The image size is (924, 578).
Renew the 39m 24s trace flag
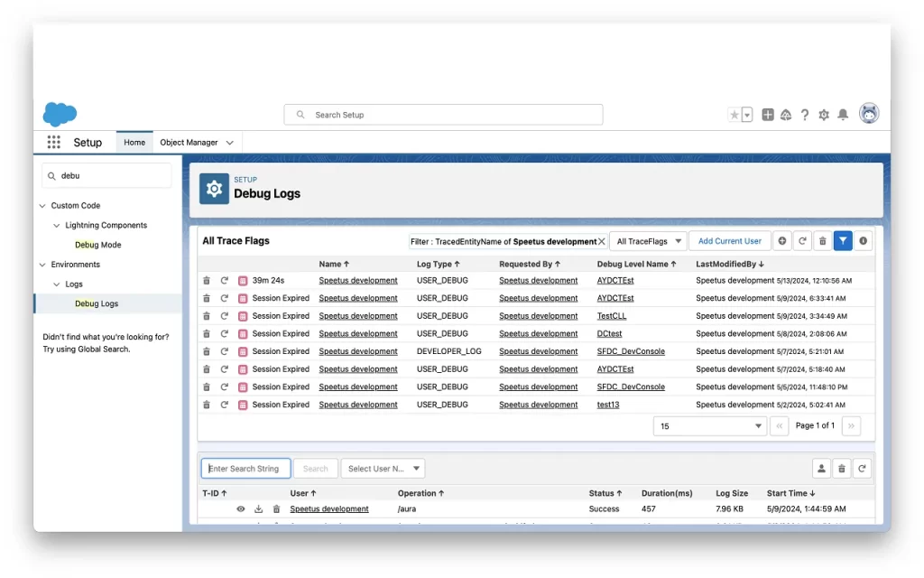point(225,281)
